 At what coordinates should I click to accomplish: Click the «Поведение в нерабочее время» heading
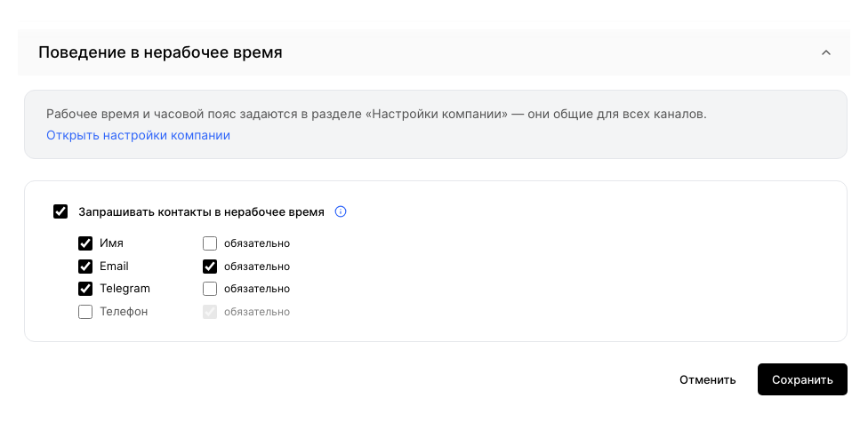pos(161,52)
